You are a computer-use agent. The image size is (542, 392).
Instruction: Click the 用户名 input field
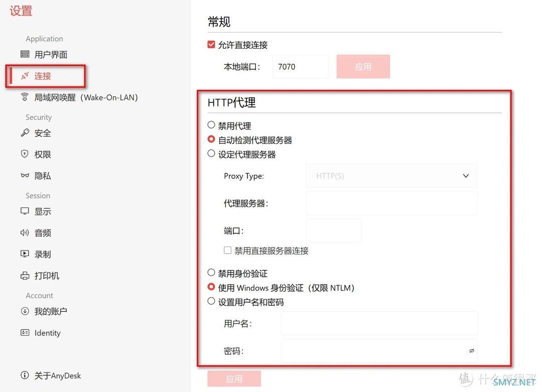[379, 323]
